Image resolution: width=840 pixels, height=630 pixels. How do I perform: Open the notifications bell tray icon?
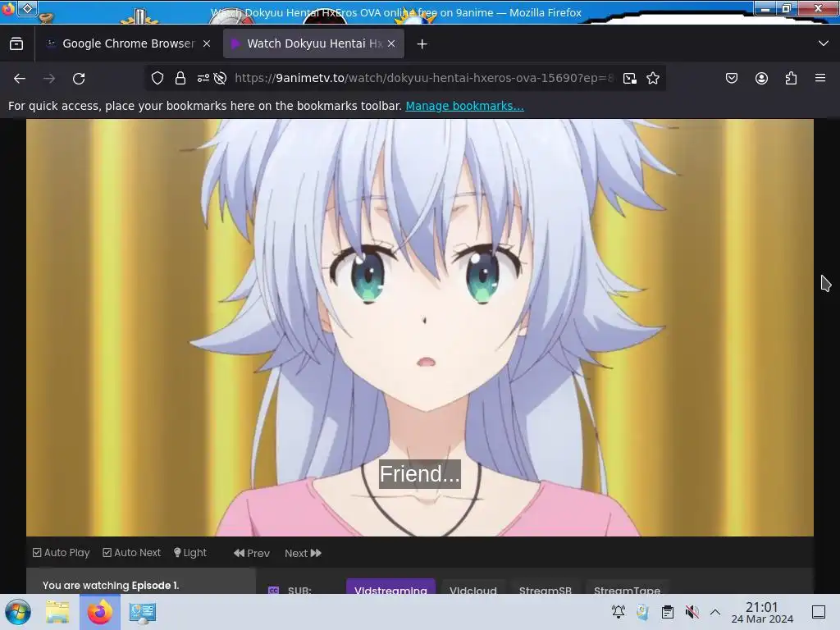[x=619, y=612]
